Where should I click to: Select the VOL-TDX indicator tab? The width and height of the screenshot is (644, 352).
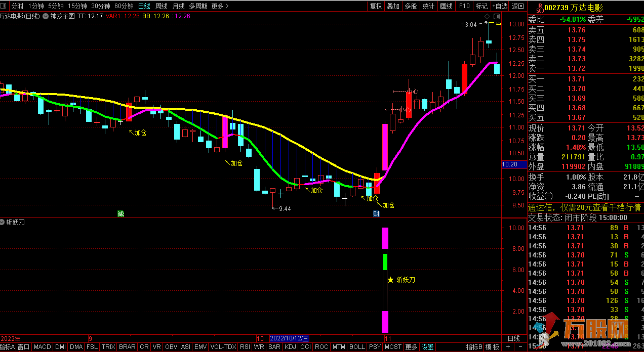(223, 347)
